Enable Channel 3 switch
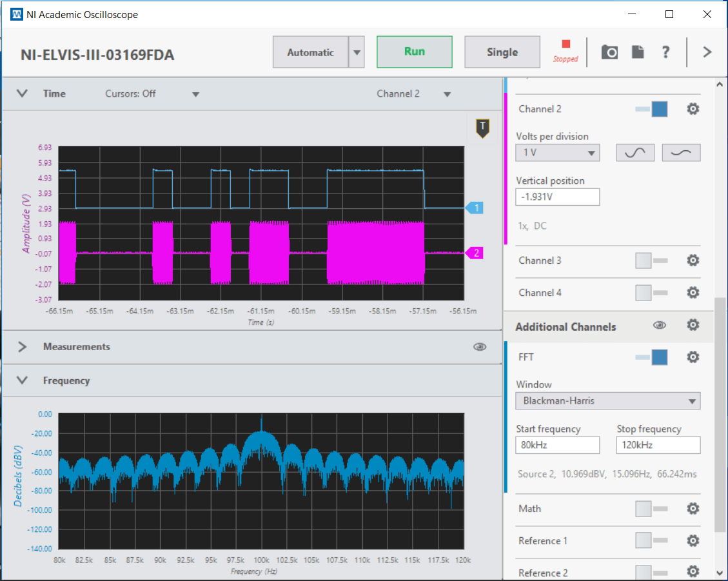728x581 pixels. coord(652,261)
